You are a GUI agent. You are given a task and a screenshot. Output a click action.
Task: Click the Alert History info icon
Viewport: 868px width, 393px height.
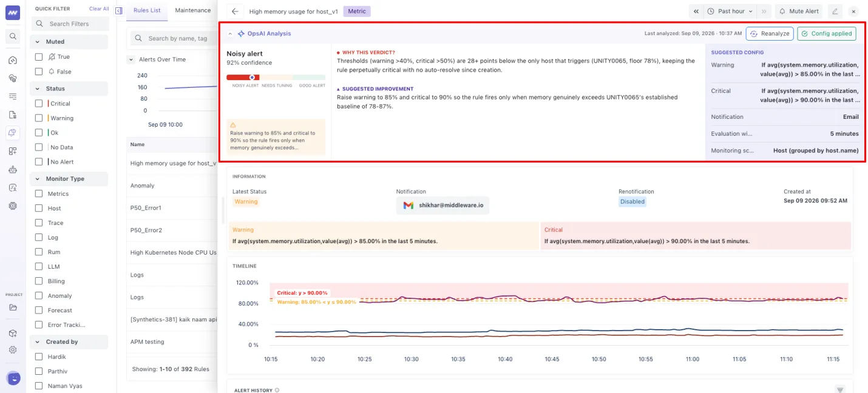click(277, 390)
